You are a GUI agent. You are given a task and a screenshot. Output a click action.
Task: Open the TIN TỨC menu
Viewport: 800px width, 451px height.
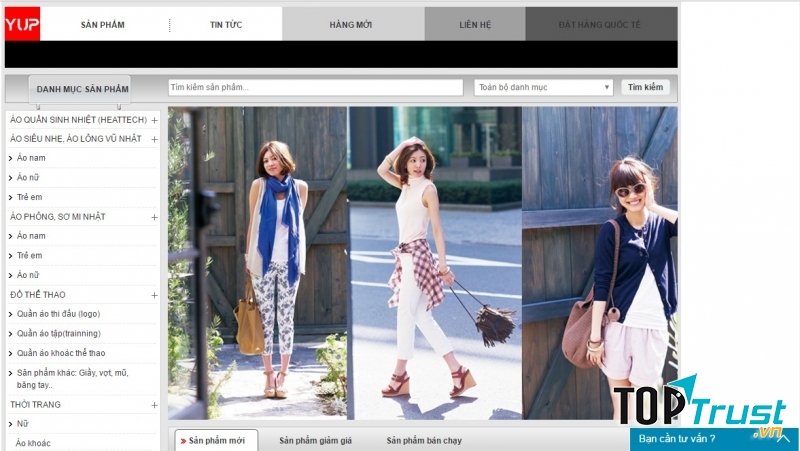pyautogui.click(x=226, y=24)
